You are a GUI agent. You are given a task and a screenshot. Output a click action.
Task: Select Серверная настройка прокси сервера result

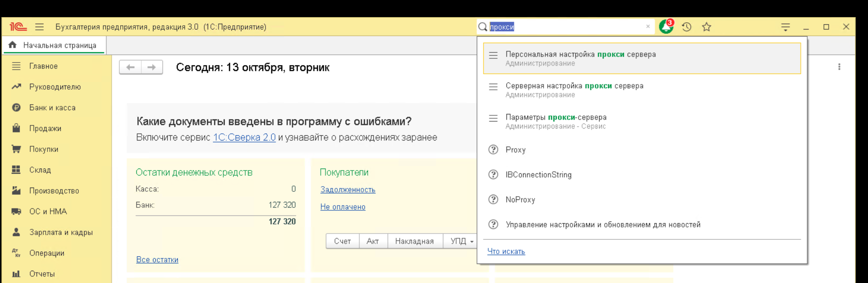click(x=642, y=90)
